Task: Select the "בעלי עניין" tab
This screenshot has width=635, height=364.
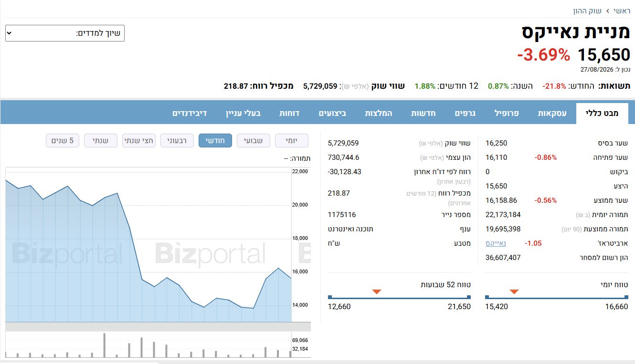Action: 243,114
